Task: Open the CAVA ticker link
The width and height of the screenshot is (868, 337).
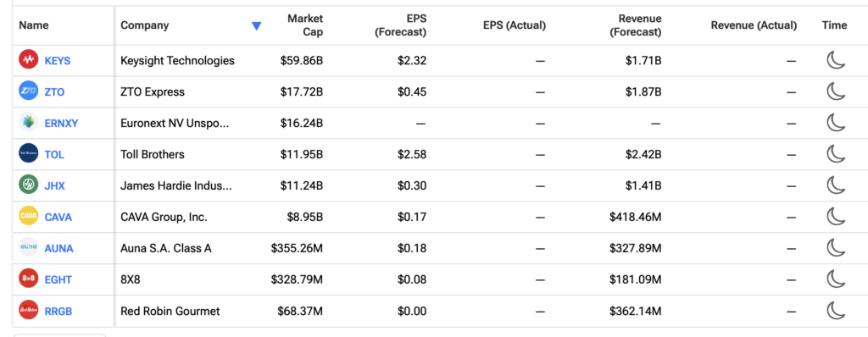Action: pos(58,217)
